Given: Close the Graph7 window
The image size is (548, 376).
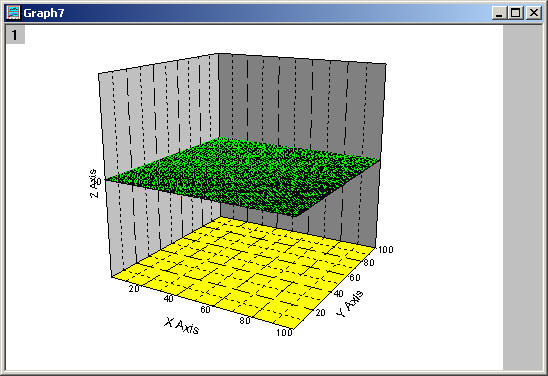Looking at the screenshot, I should 534,13.
